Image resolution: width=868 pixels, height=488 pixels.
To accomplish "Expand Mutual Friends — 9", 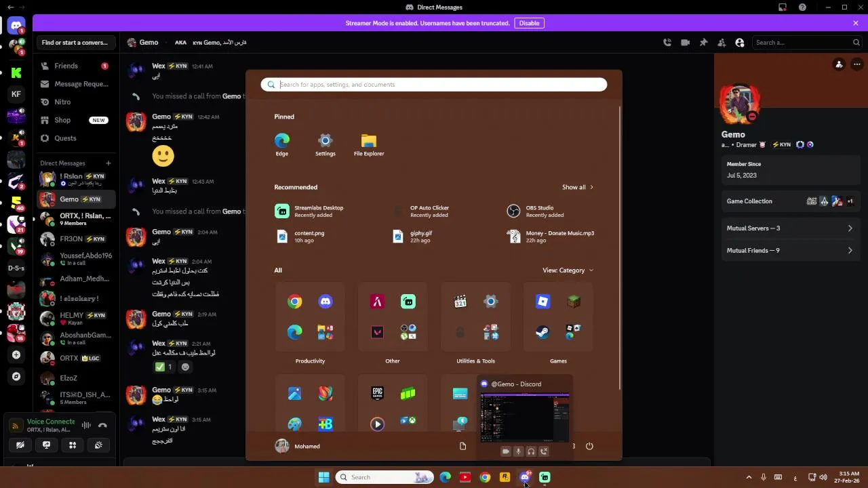I will (790, 251).
